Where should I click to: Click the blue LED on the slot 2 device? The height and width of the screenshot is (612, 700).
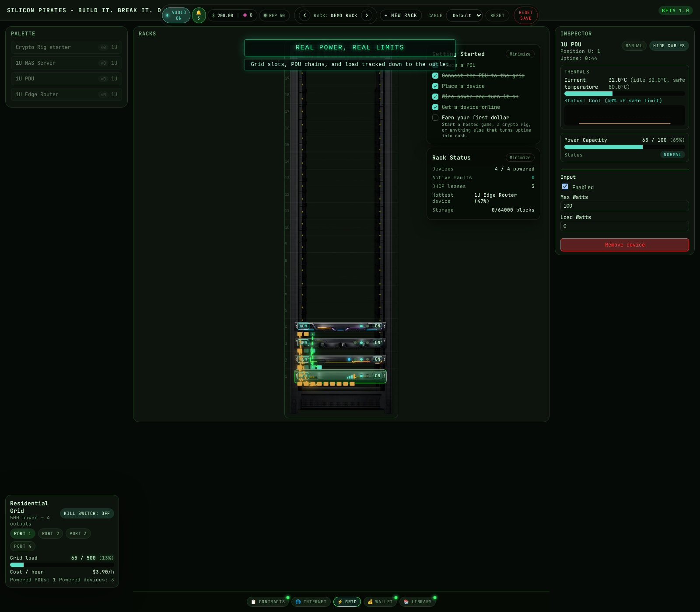(349, 359)
